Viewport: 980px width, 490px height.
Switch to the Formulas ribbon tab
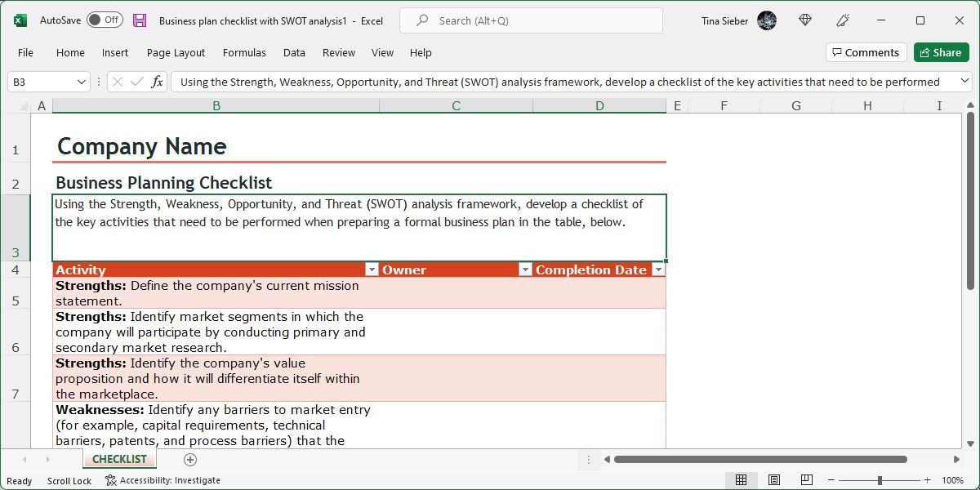tap(244, 52)
